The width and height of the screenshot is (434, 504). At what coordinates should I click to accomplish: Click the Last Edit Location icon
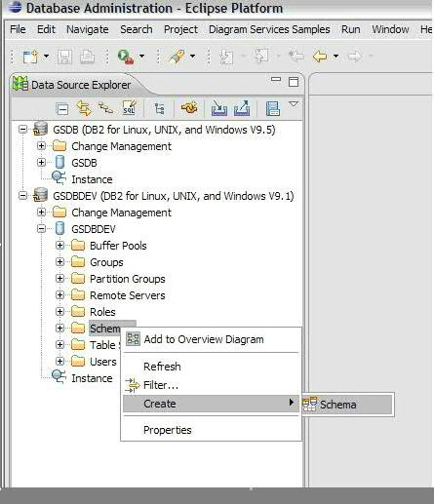point(296,57)
